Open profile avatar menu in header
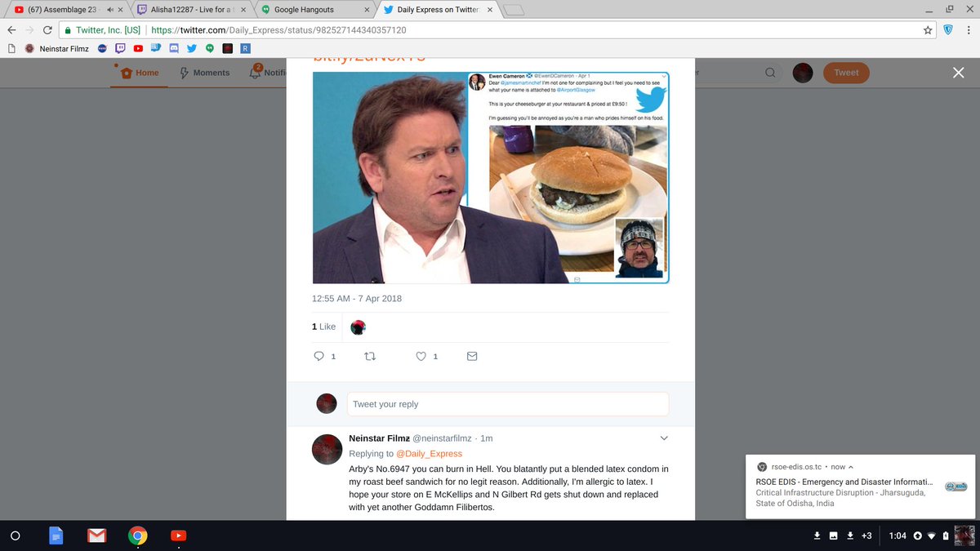Image resolution: width=980 pixels, height=551 pixels. point(803,73)
